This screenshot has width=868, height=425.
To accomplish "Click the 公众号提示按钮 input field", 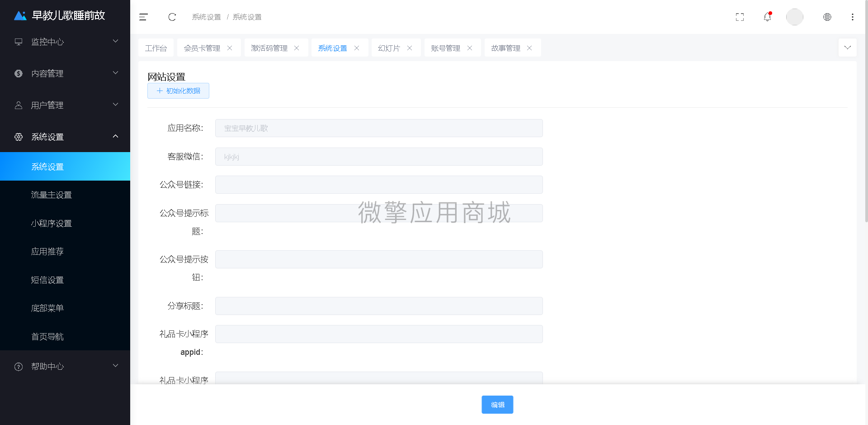I will point(379,259).
